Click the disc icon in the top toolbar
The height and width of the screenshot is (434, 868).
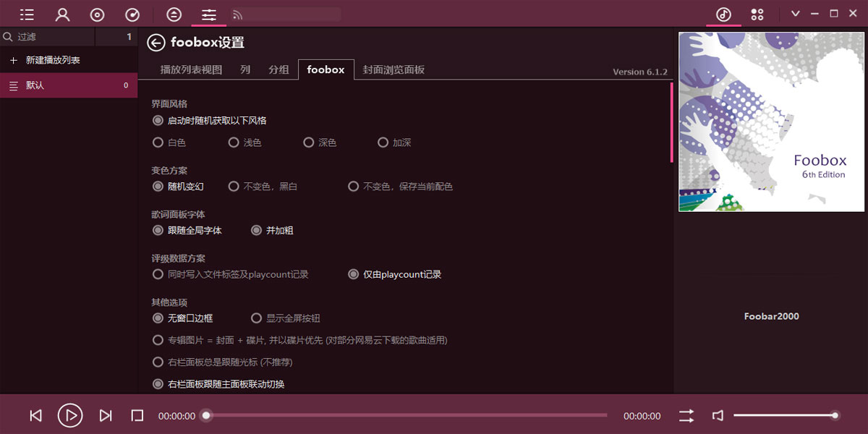pyautogui.click(x=98, y=14)
